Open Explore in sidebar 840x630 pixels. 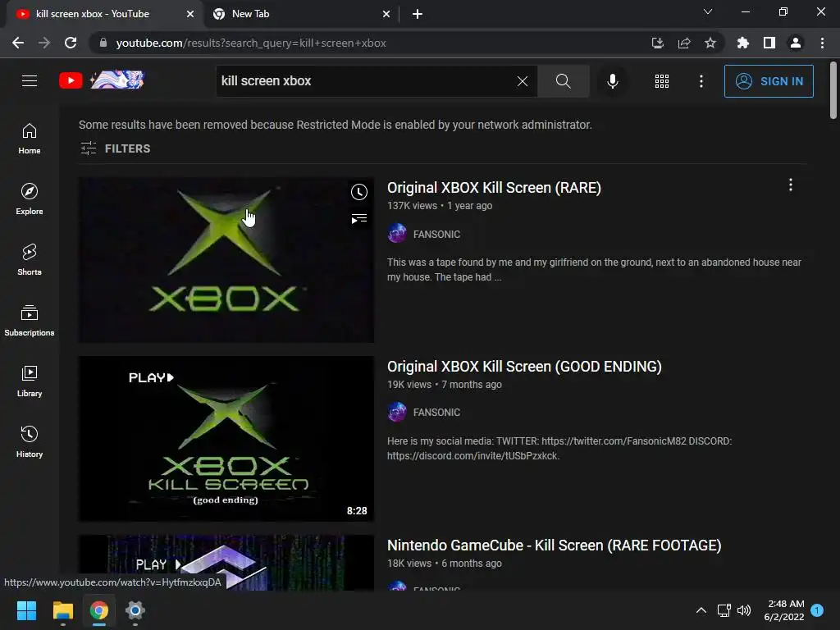[30, 199]
